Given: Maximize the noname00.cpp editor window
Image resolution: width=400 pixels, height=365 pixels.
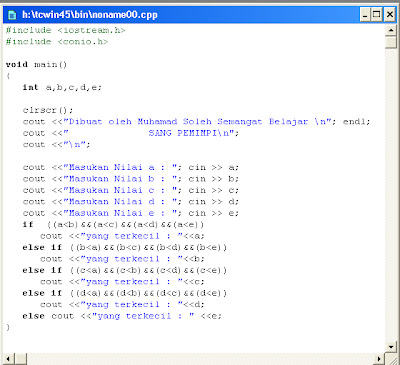Looking at the screenshot, I should tap(377, 15).
